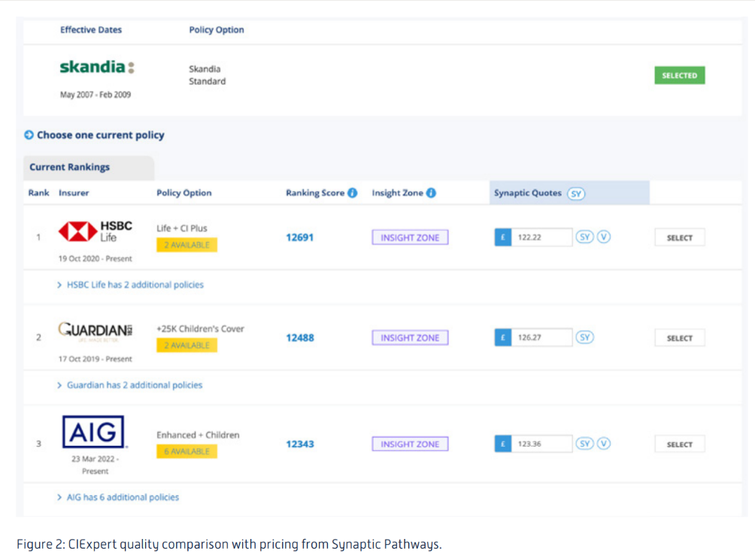Click the Guardian logo
This screenshot has width=755, height=560.
(96, 331)
